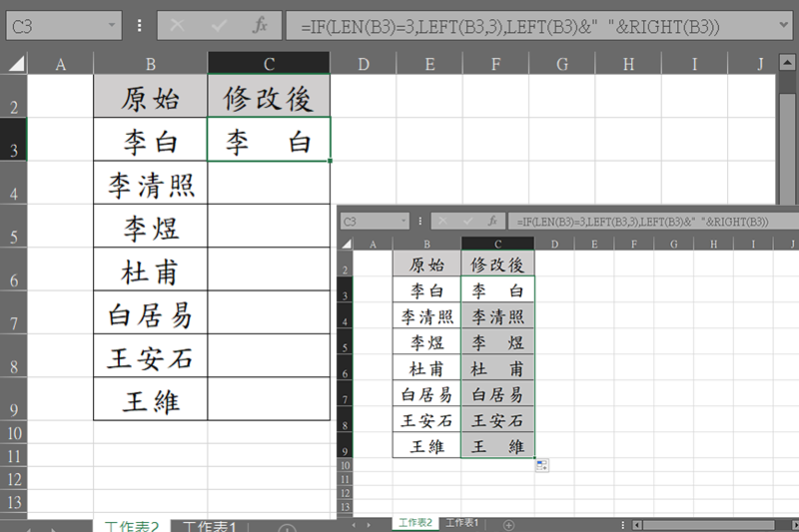Image resolution: width=799 pixels, height=532 pixels.
Task: Click cell 白居易 in large spreadsheet
Action: [151, 312]
